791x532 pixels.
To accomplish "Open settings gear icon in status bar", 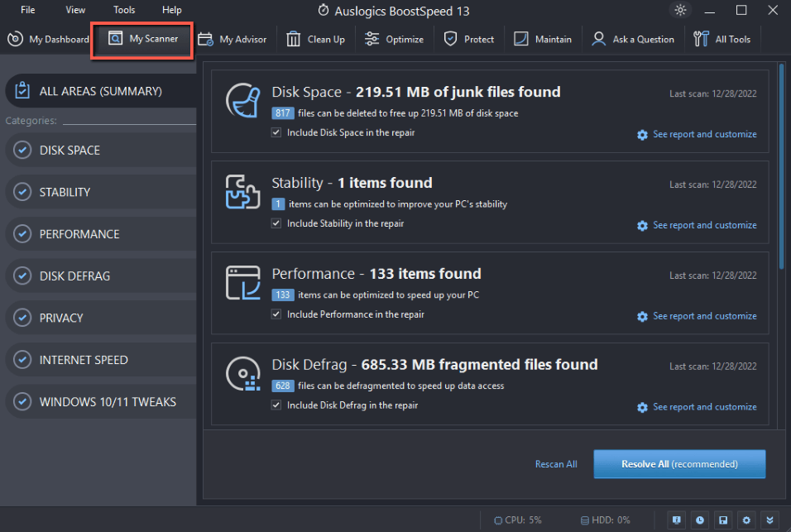I will tap(746, 520).
